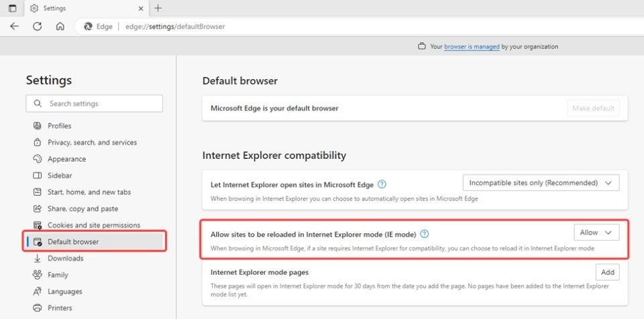Expand the Allow dropdown for IE mode
The image size is (644, 319).
click(x=596, y=233)
